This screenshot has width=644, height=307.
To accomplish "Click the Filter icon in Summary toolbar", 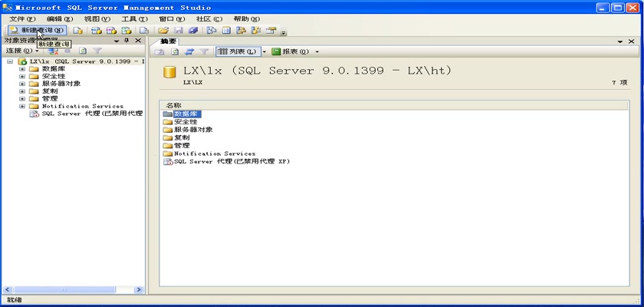I will [x=204, y=51].
